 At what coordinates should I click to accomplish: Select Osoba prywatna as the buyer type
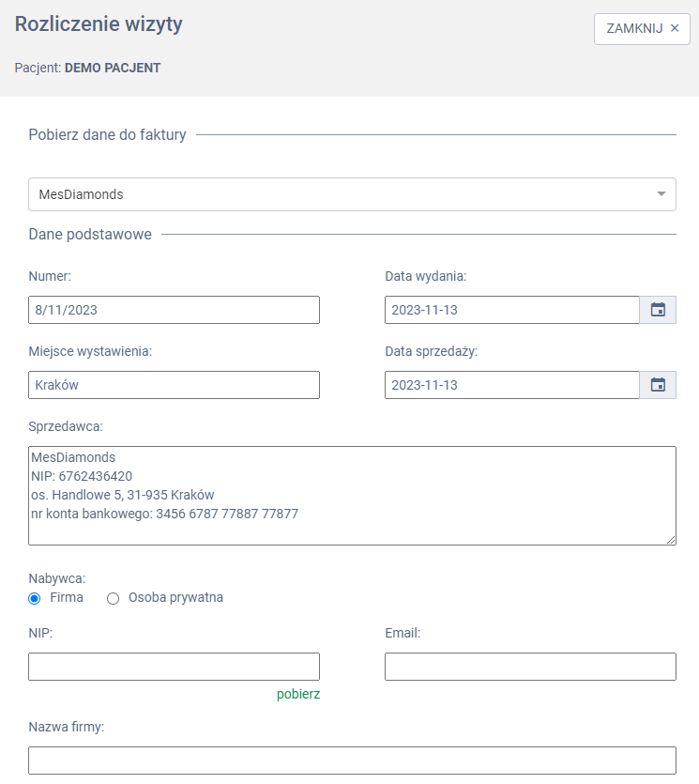(114, 598)
